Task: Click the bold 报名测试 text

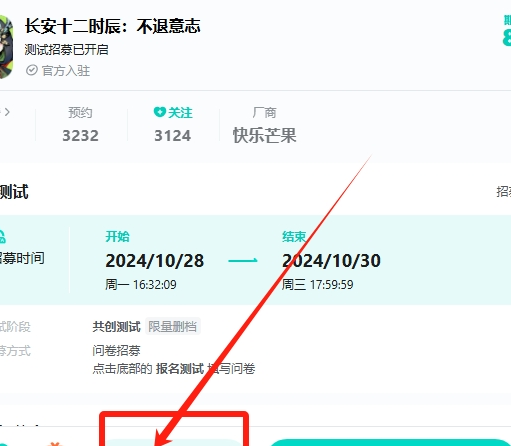Action: pyautogui.click(x=180, y=369)
